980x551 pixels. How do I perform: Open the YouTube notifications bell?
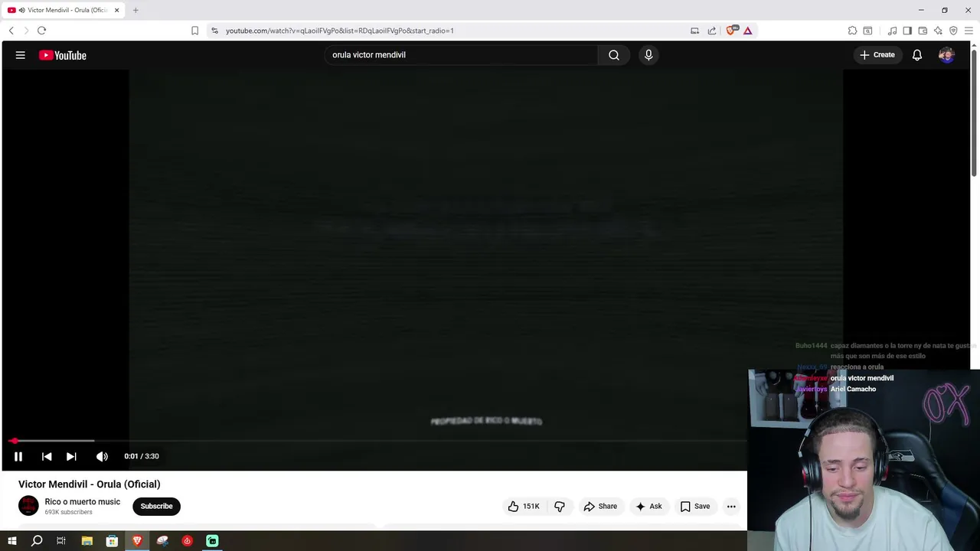point(917,55)
